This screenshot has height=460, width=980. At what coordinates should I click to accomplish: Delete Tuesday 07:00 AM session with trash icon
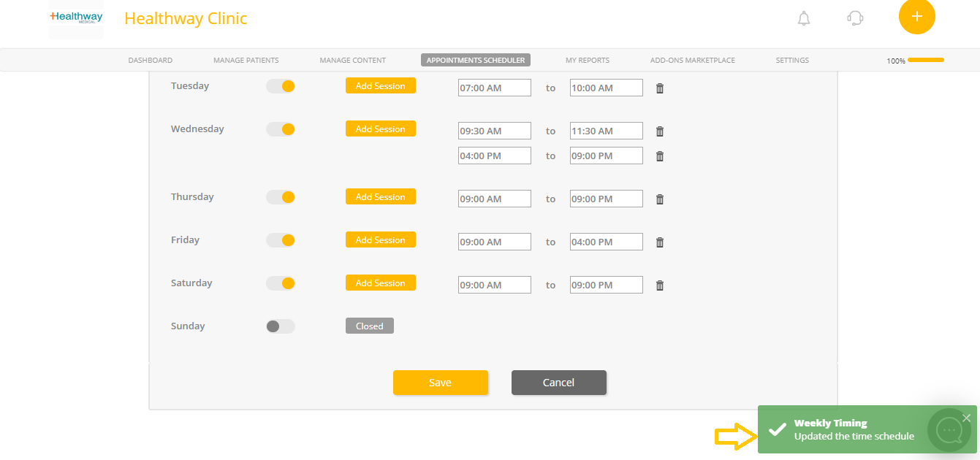[660, 88]
